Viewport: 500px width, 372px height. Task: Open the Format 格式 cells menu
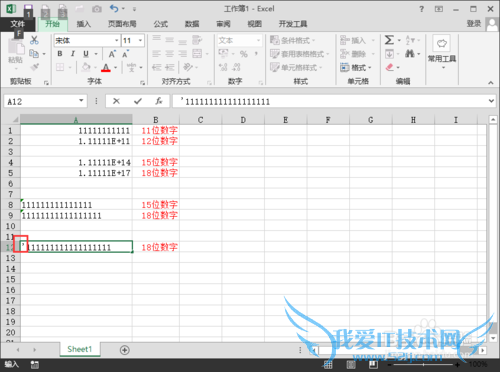click(356, 68)
